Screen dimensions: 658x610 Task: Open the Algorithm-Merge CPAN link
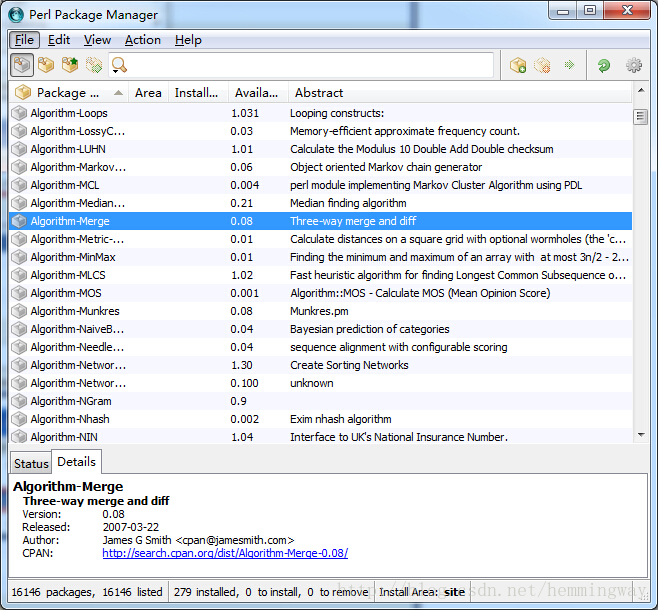225,553
